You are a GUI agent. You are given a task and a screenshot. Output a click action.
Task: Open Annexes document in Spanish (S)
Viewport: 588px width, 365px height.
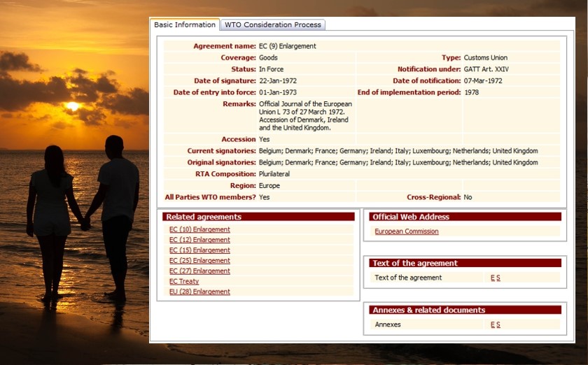498,324
